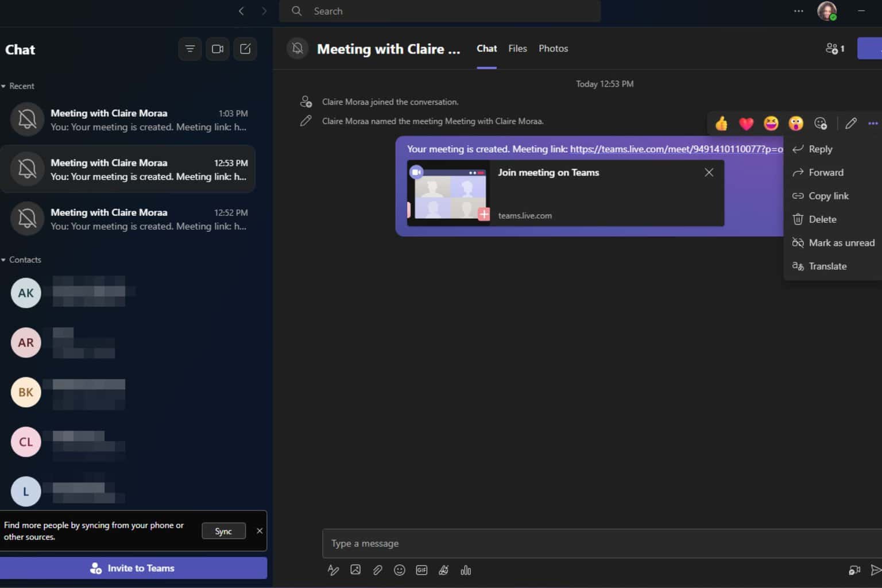882x588 pixels.
Task: Send the message with the arrow icon
Action: pos(876,570)
